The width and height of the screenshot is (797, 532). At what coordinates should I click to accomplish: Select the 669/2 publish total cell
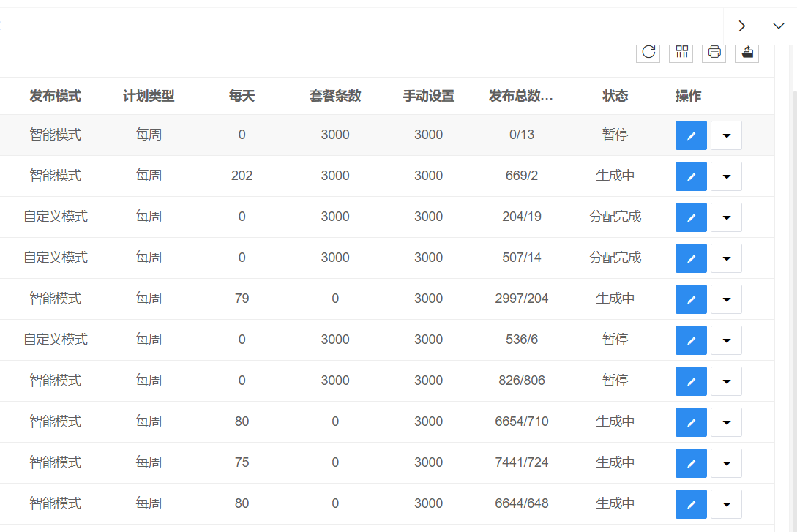522,176
